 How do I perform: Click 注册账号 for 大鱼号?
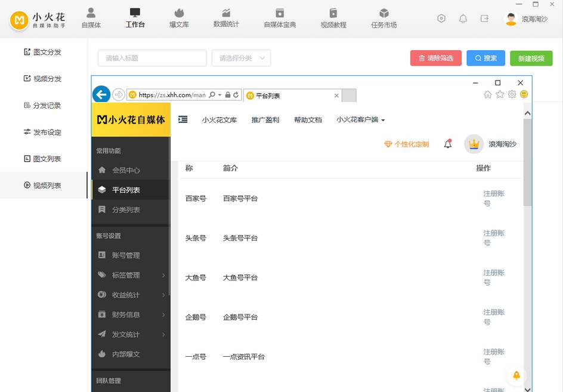494,277
